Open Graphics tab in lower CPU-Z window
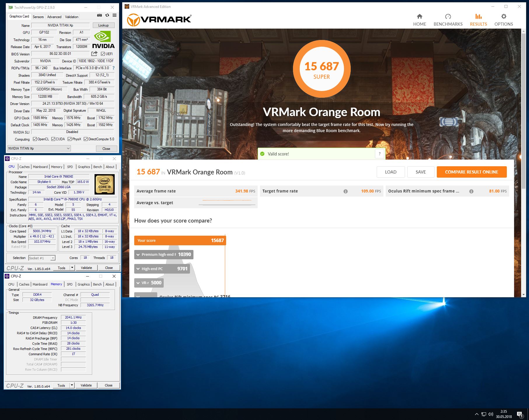 [x=84, y=284]
